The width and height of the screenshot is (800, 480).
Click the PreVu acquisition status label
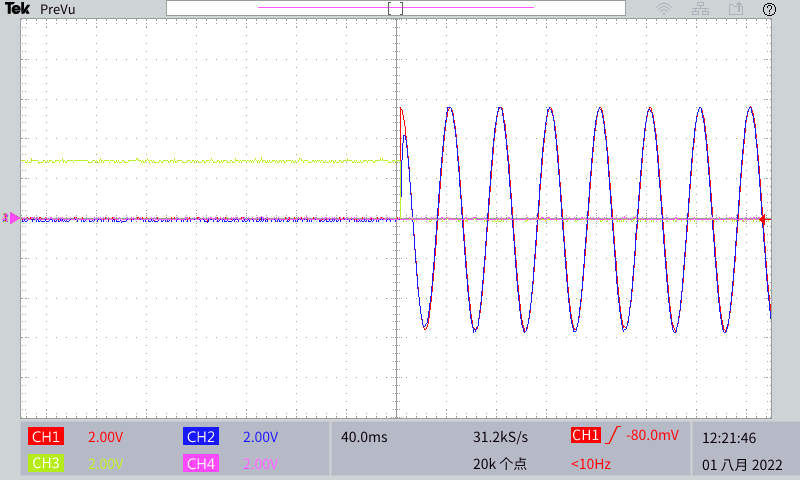(x=58, y=9)
